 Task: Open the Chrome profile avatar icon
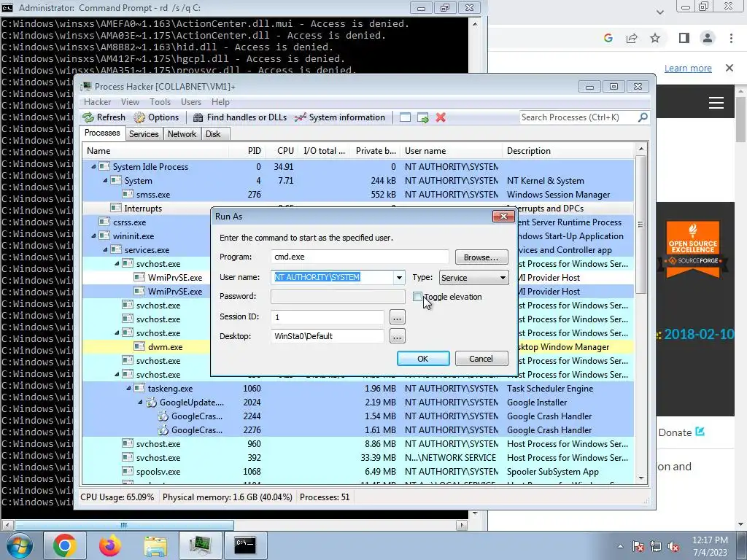[708, 38]
